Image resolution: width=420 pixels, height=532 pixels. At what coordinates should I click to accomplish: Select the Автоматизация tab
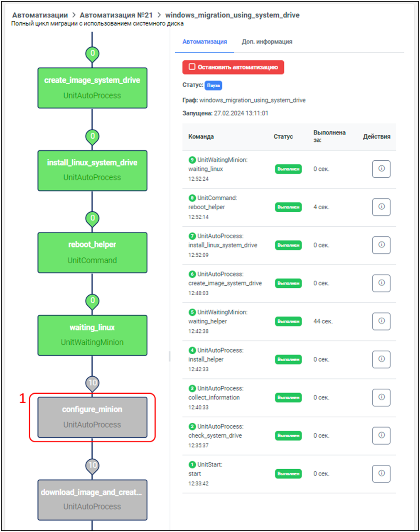tap(204, 42)
